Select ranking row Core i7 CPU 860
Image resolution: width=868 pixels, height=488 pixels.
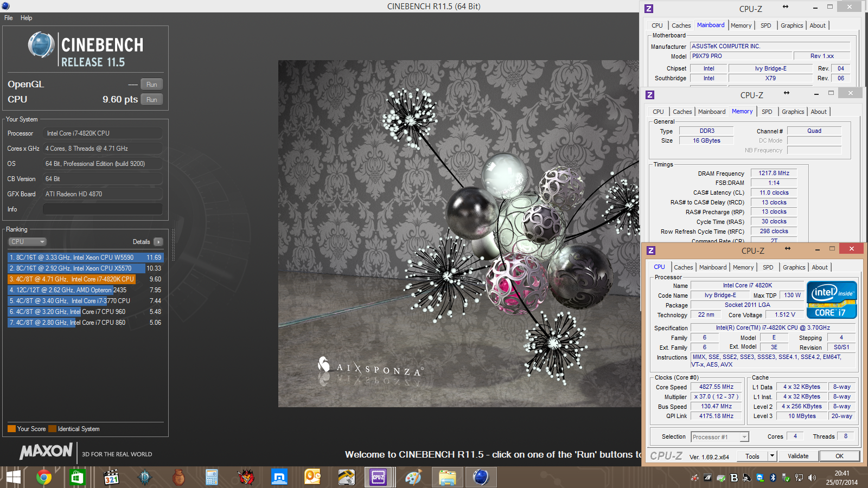tap(86, 323)
